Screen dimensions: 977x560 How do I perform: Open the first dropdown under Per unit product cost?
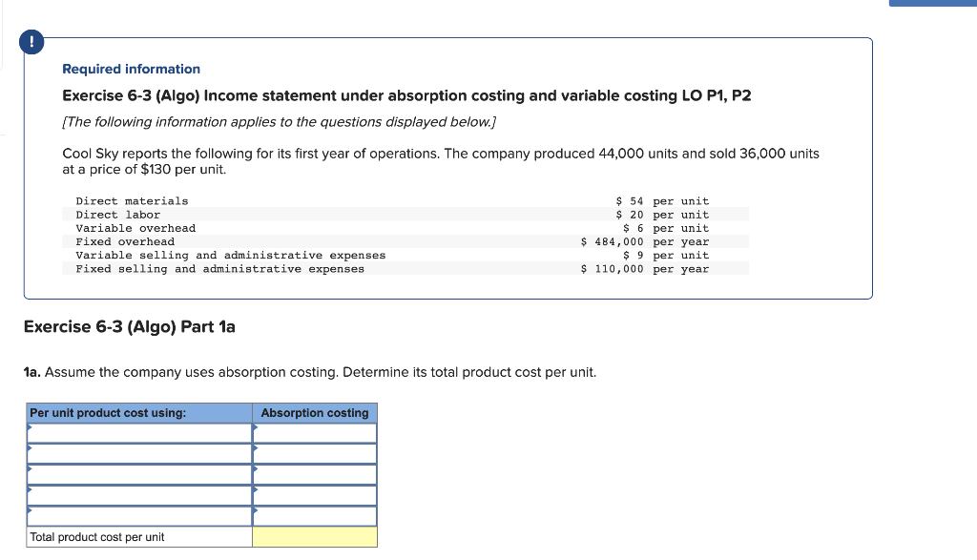point(138,433)
